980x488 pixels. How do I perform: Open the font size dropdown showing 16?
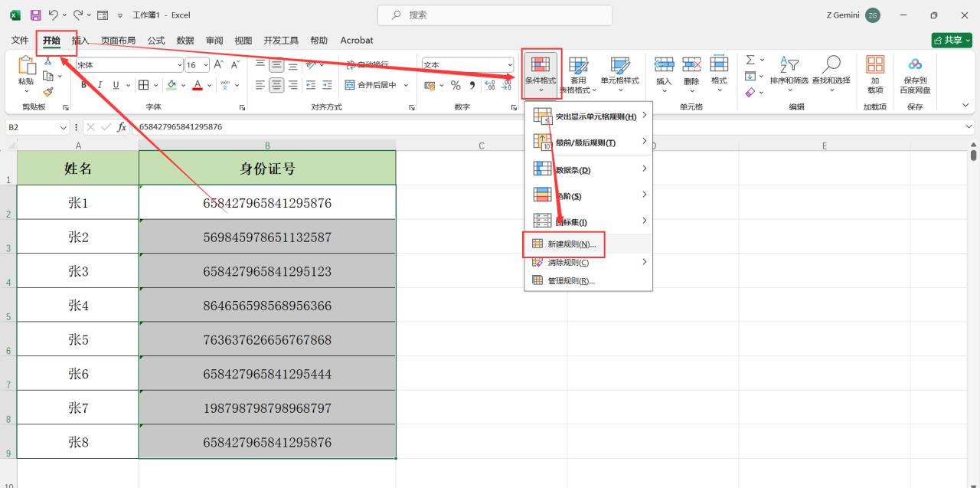(x=205, y=65)
